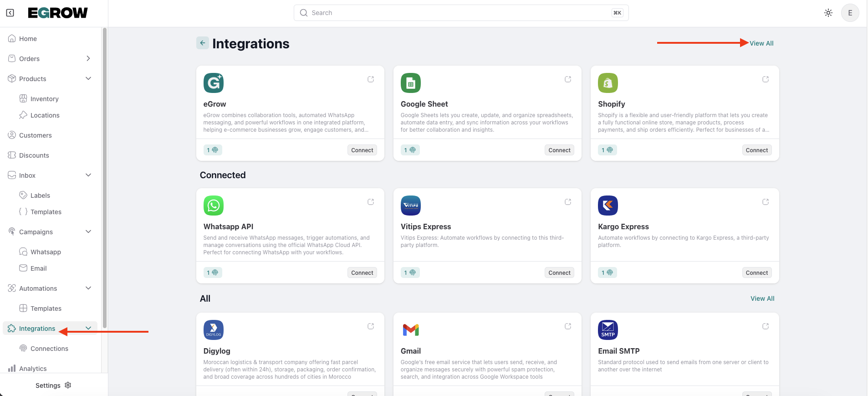Connect the Google Sheet integration
Image resolution: width=868 pixels, height=396 pixels.
pyautogui.click(x=559, y=150)
